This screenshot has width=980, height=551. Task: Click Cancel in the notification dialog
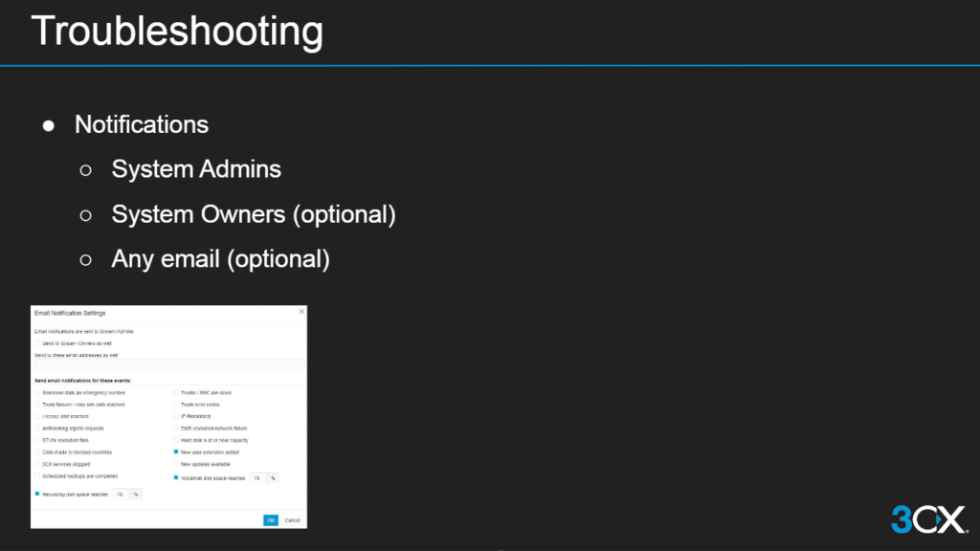pos(292,520)
